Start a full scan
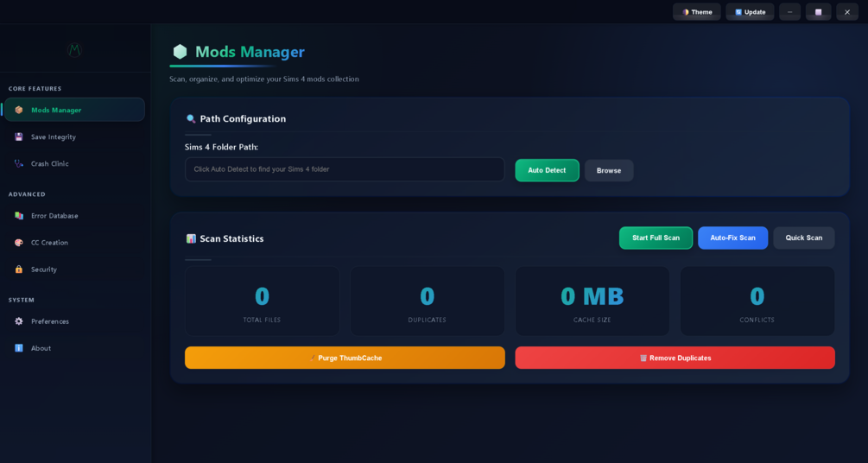 pyautogui.click(x=656, y=238)
